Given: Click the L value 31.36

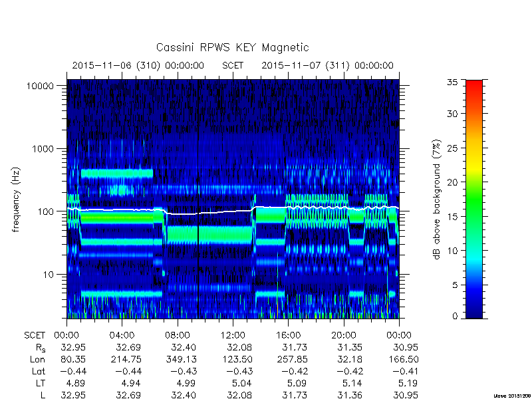Looking at the screenshot, I should click(x=350, y=395).
